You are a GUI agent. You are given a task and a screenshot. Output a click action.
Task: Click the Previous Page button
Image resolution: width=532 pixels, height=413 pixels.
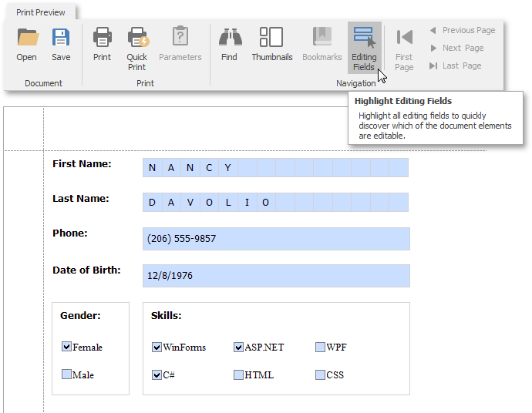tap(462, 30)
